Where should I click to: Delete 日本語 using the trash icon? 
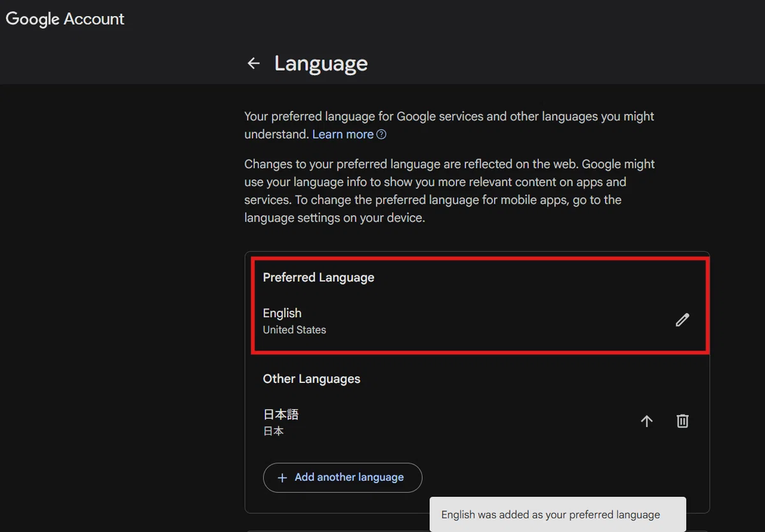(x=682, y=421)
